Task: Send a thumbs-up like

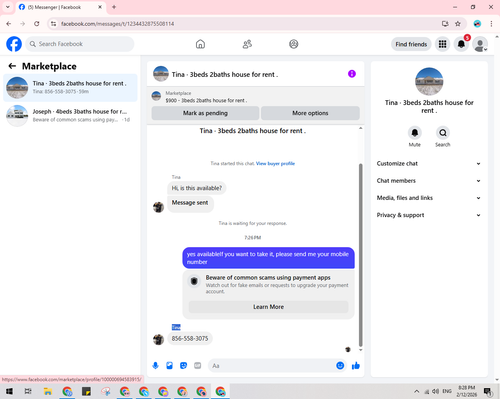Action: coord(356,366)
